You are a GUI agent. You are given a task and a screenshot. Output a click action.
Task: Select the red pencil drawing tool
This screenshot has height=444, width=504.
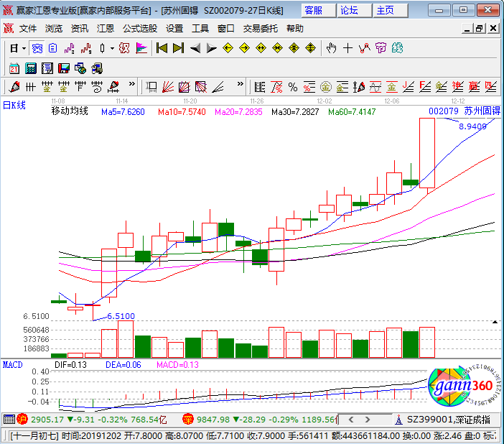click(14, 87)
